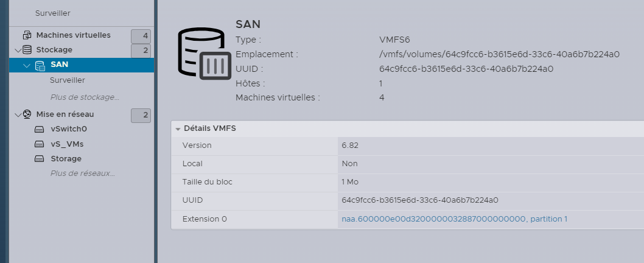Click the Machines virtuelles count badge 4
The height and width of the screenshot is (263, 644).
(141, 36)
